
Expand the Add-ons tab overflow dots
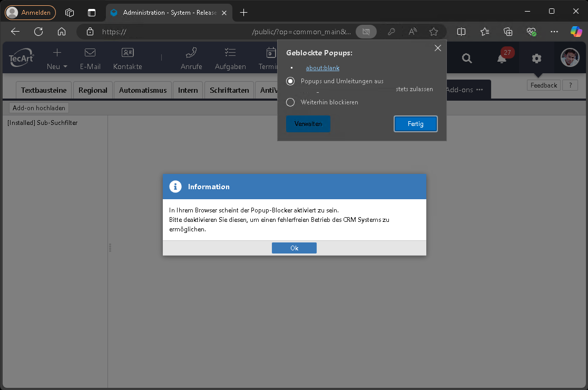click(x=479, y=90)
